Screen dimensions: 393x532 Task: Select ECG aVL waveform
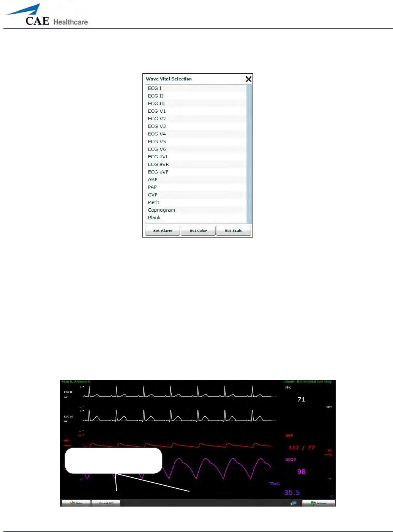pyautogui.click(x=196, y=156)
